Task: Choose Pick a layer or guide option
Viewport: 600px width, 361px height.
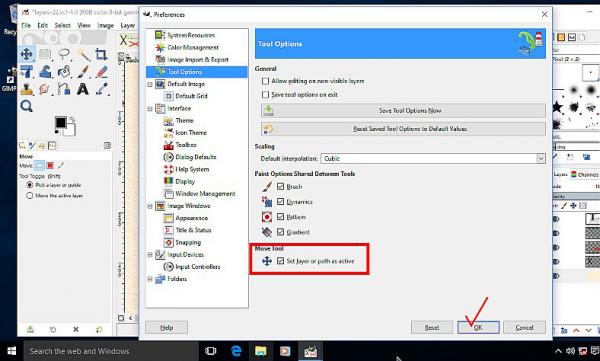Action: coord(29,185)
